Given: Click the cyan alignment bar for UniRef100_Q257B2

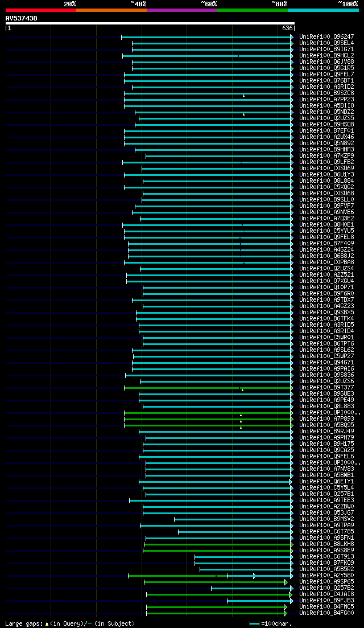Looking at the screenshot, I should click(x=252, y=588).
